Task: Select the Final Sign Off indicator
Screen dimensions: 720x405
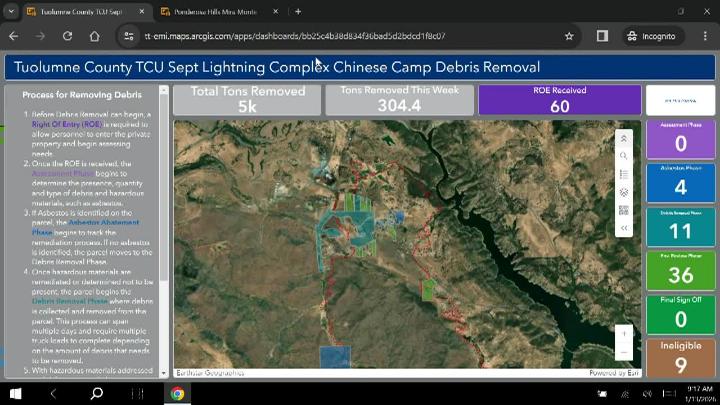Action: [681, 313]
